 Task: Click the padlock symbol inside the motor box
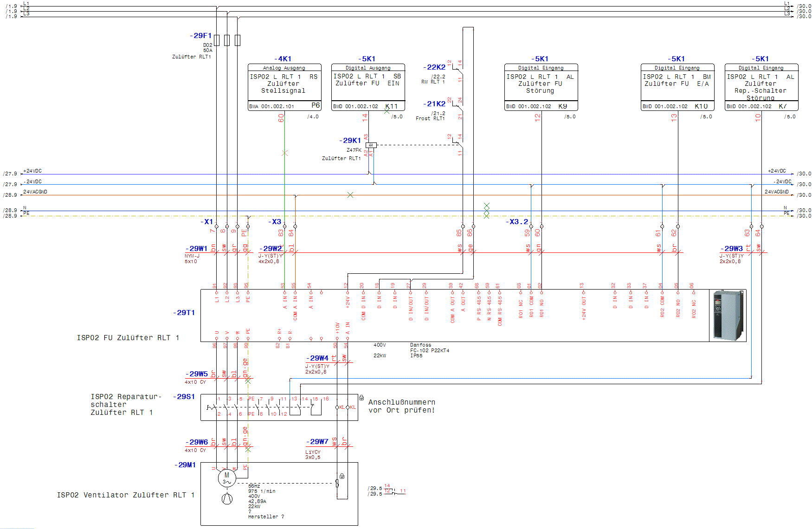coord(342,476)
